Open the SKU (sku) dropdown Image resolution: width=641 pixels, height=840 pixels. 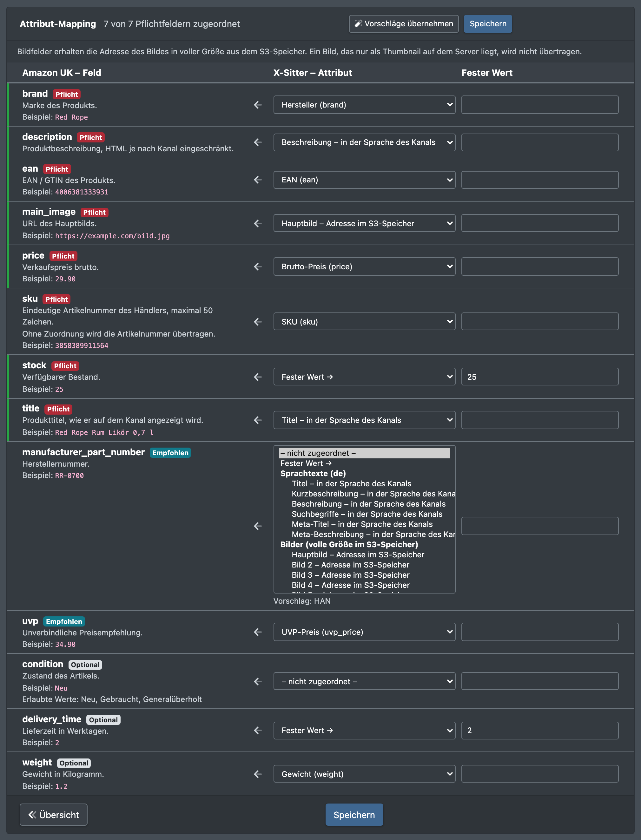point(364,322)
